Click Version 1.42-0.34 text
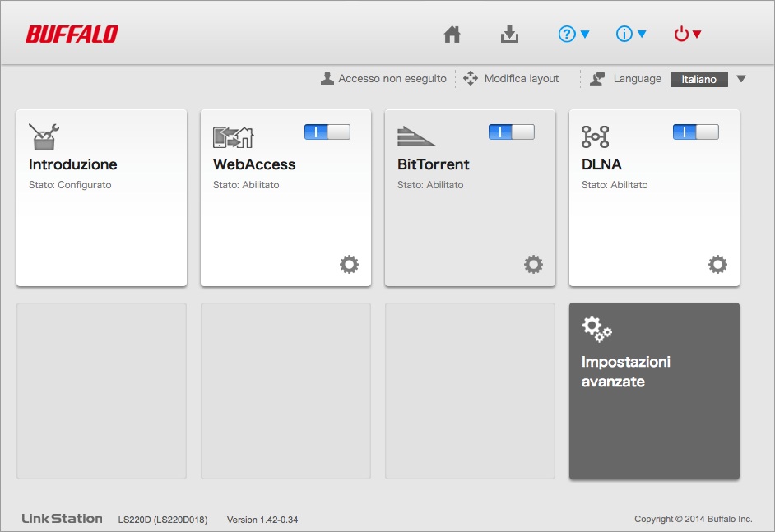775x532 pixels. [262, 520]
